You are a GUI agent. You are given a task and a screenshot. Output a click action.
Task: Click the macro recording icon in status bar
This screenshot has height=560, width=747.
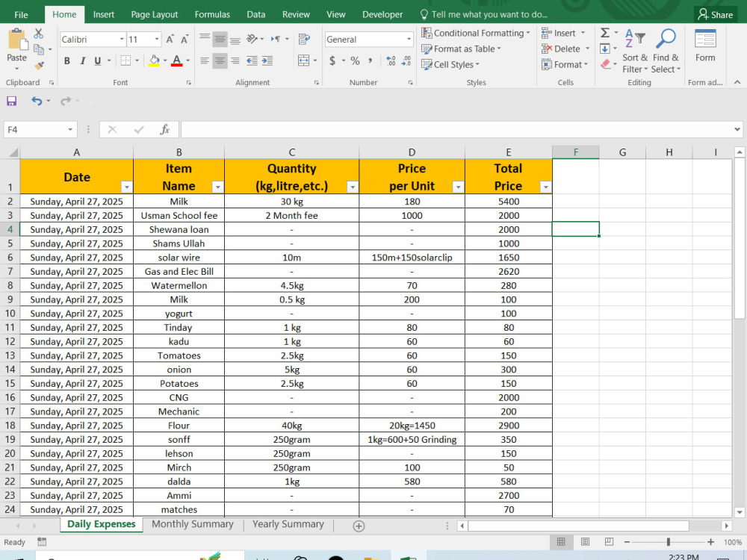41,542
